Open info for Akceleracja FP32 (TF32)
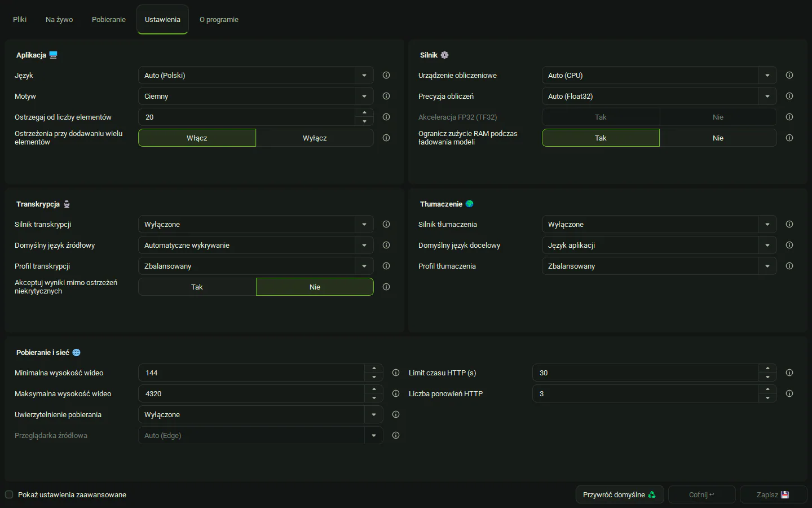The height and width of the screenshot is (508, 812). point(789,117)
